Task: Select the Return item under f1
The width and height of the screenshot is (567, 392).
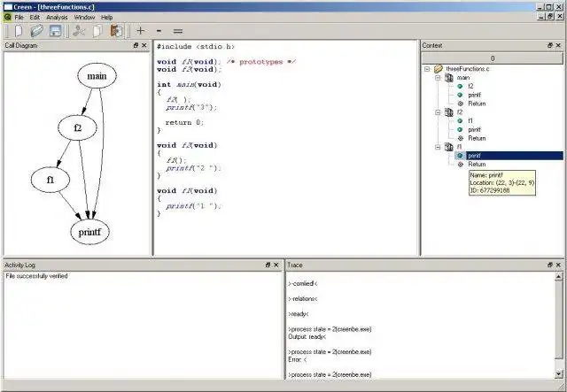Action: (x=477, y=165)
